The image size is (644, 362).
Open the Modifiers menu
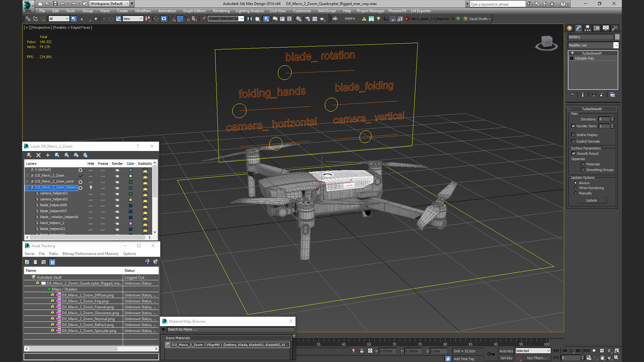(143, 11)
